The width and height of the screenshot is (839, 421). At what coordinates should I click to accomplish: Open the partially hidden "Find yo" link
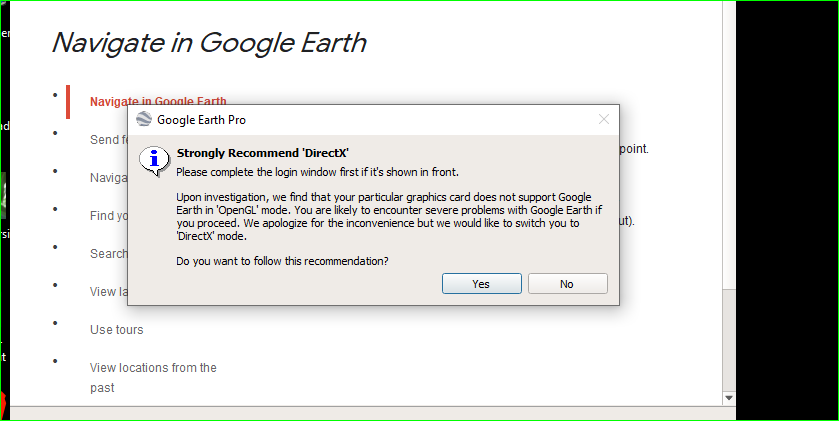(x=109, y=216)
